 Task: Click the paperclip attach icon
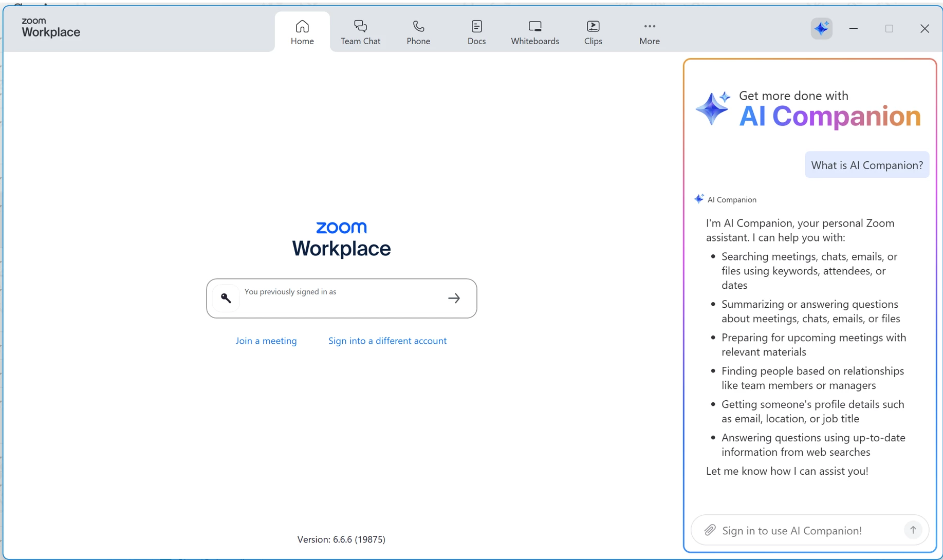(710, 530)
